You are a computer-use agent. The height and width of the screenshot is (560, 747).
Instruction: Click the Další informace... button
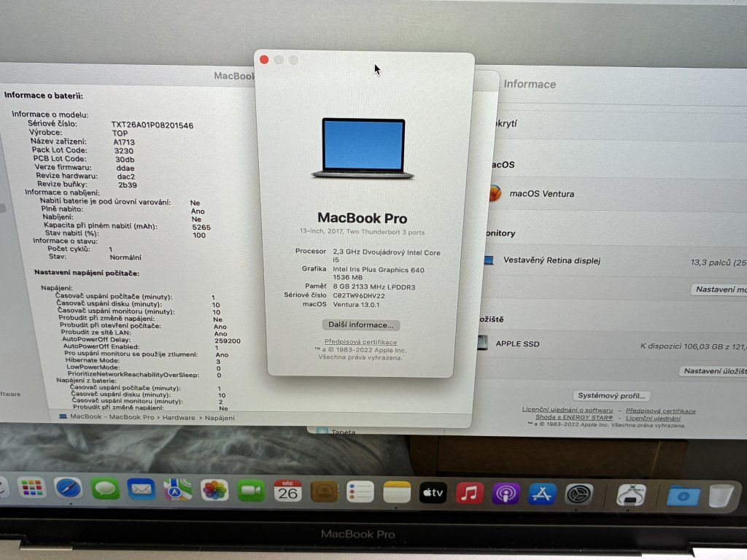(x=360, y=324)
